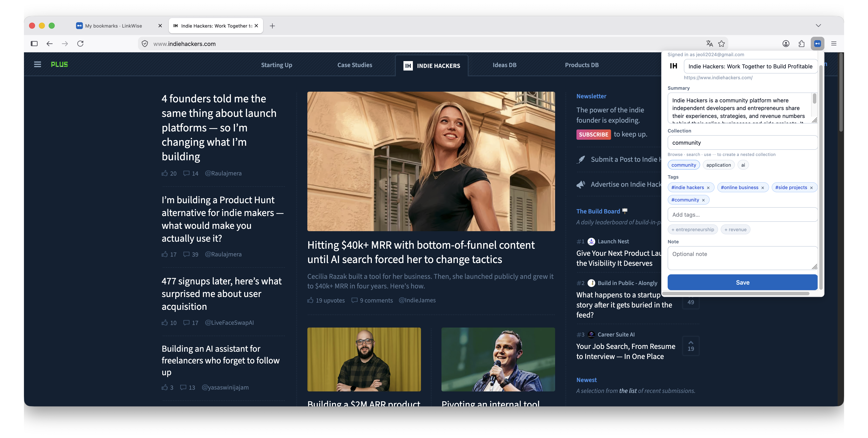Visit the @LiveFaceSwapAI author profile
The image size is (868, 438).
coord(229,323)
